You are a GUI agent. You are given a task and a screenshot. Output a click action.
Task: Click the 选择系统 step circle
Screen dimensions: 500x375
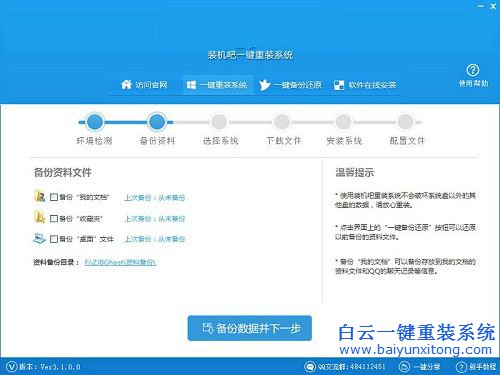point(219,122)
